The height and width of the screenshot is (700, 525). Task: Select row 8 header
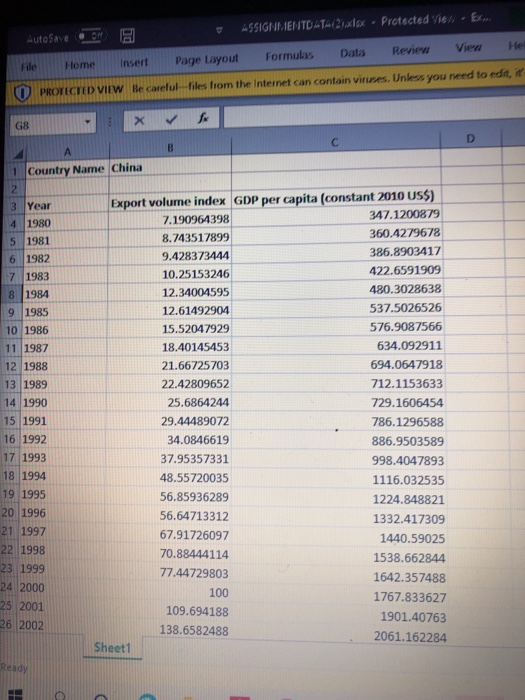[12, 295]
